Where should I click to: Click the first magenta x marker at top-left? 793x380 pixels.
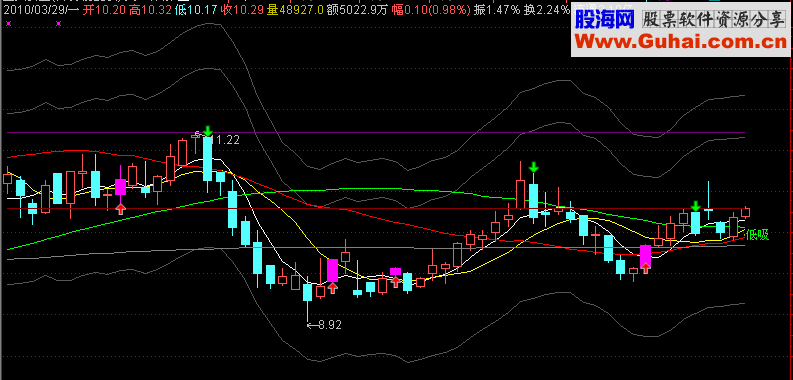(9, 23)
